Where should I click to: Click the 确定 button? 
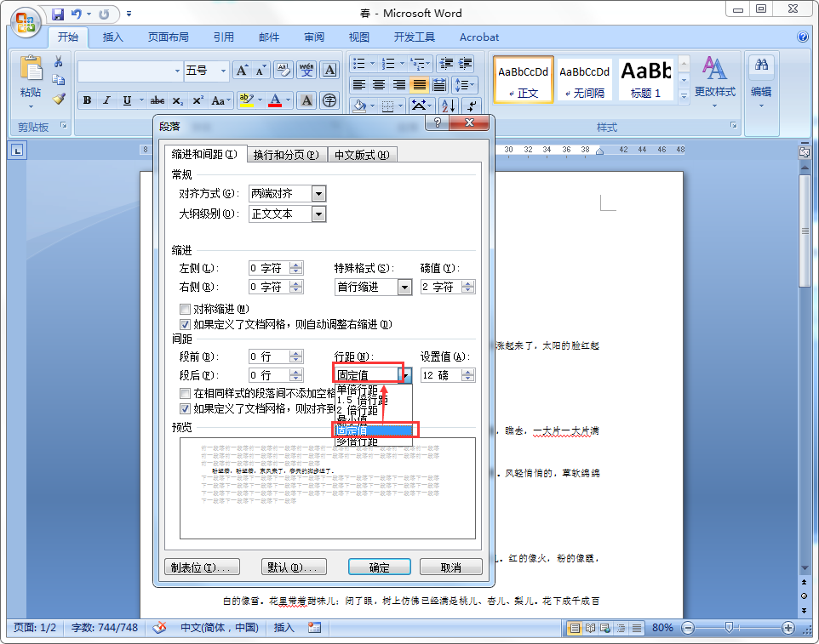pyautogui.click(x=379, y=567)
